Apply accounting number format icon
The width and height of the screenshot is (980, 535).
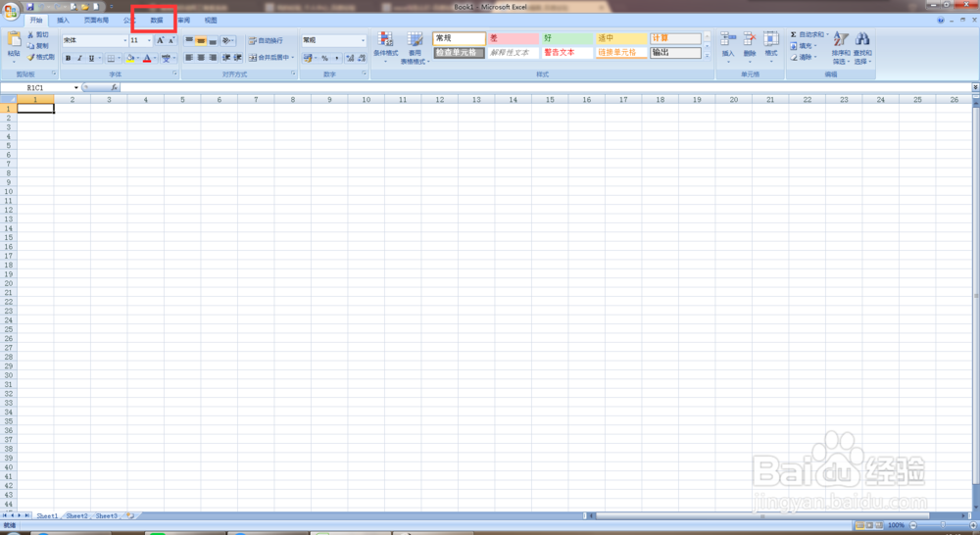pos(308,58)
